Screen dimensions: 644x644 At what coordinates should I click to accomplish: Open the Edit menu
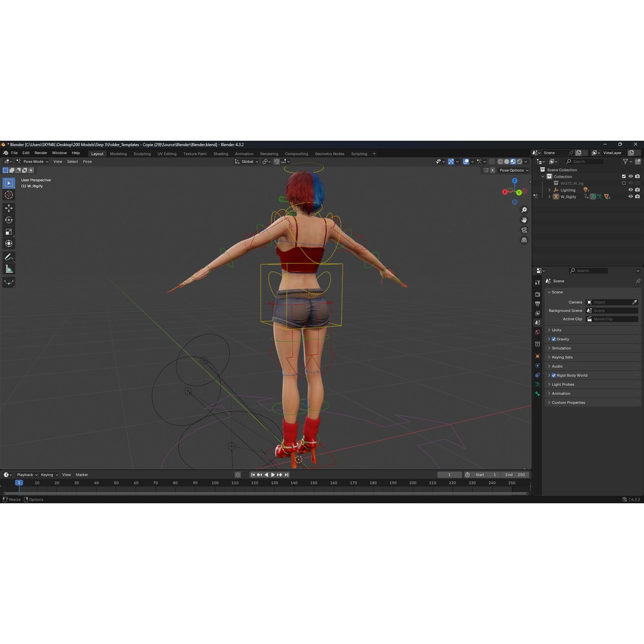pyautogui.click(x=26, y=153)
